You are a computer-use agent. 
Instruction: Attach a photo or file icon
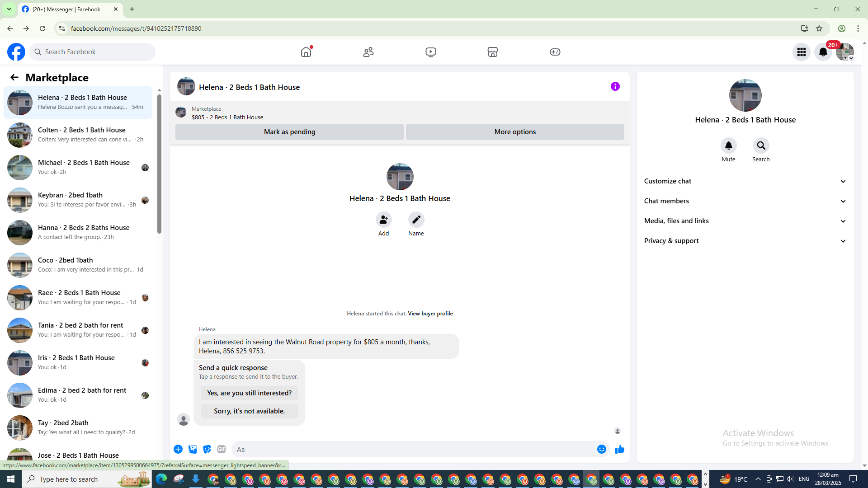(193, 449)
